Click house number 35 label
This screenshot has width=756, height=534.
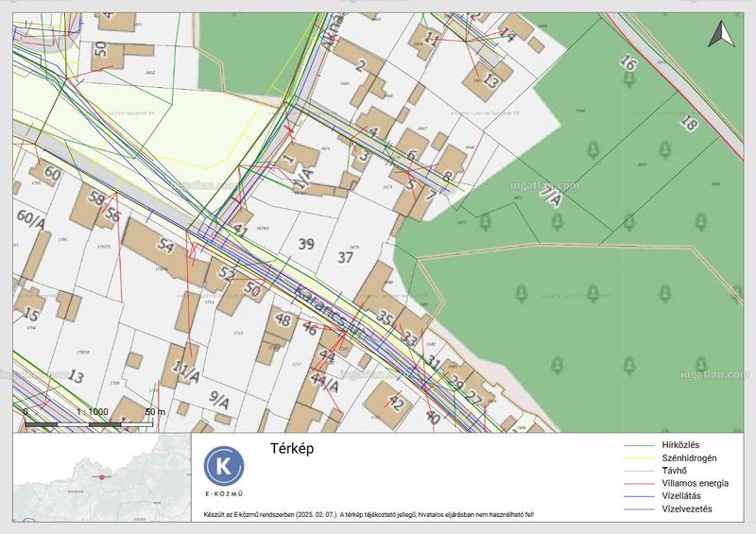coord(385,318)
